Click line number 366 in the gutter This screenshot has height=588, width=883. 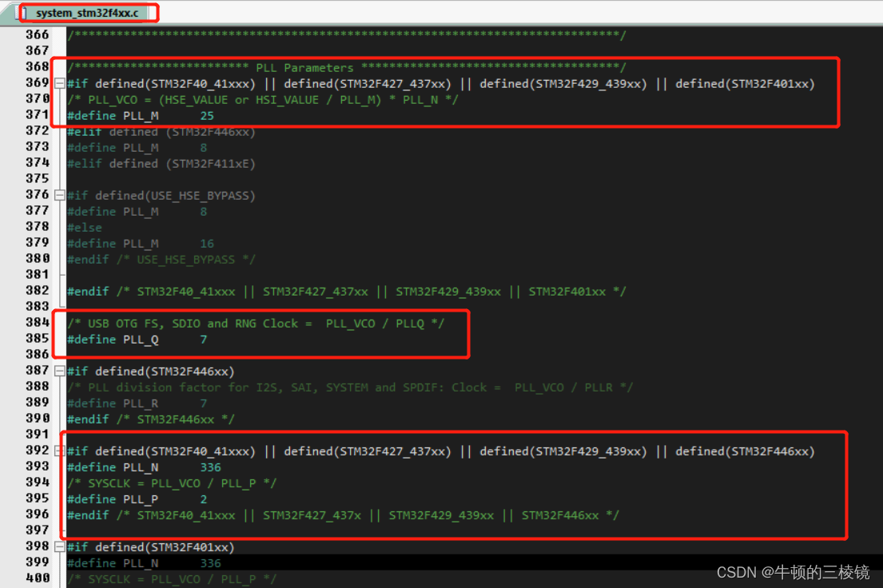38,35
